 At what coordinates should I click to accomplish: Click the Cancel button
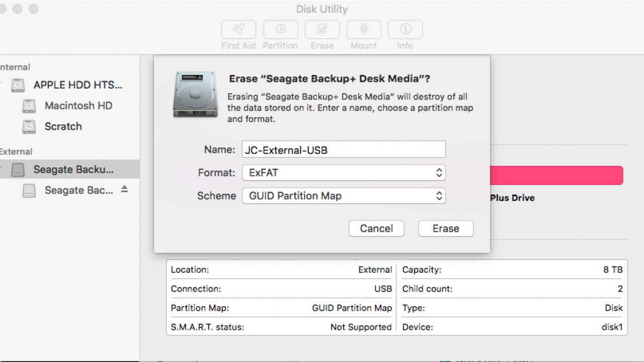[x=376, y=228]
